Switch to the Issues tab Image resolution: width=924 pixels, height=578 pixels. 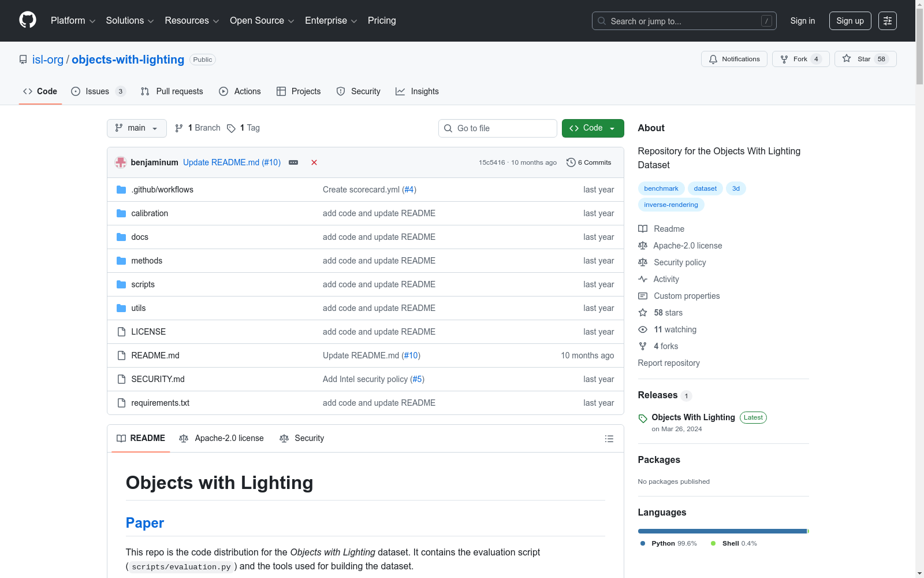[98, 91]
